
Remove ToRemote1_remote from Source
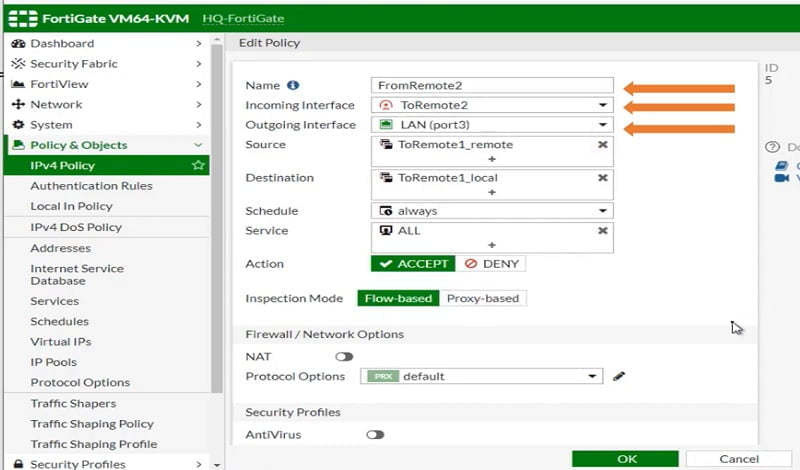603,144
